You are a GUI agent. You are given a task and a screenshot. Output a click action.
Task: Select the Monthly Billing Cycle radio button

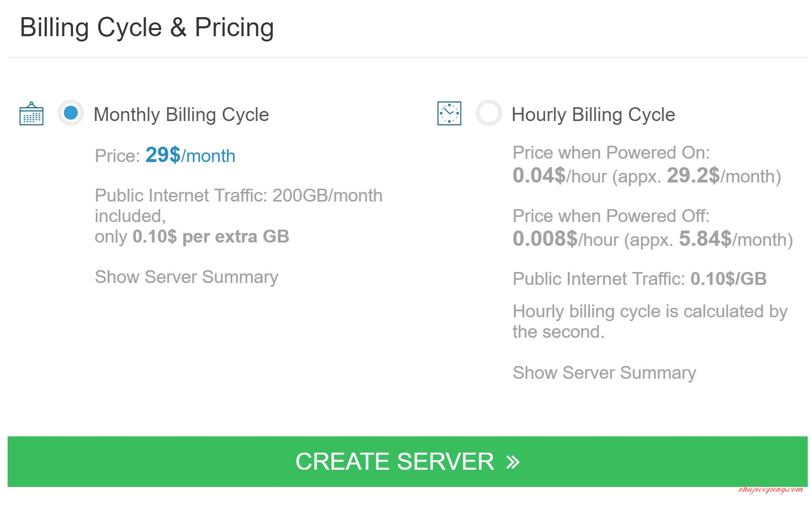[x=71, y=113]
